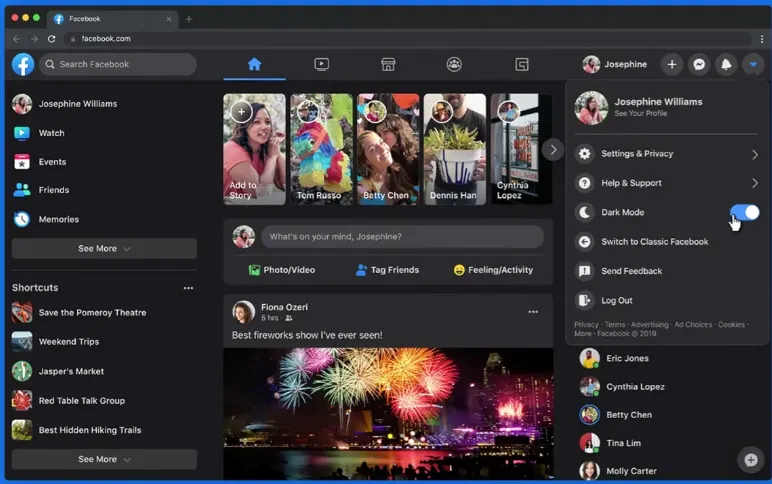This screenshot has width=772, height=484.
Task: Open the notifications bell
Action: (x=726, y=65)
